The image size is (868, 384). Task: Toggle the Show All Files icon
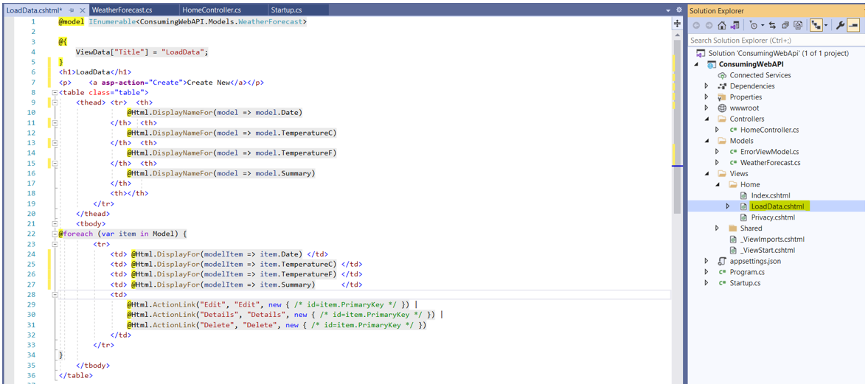(798, 26)
